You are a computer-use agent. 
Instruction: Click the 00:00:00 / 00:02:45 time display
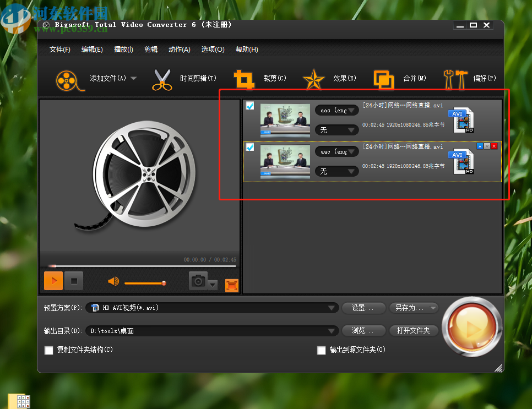[x=210, y=259]
